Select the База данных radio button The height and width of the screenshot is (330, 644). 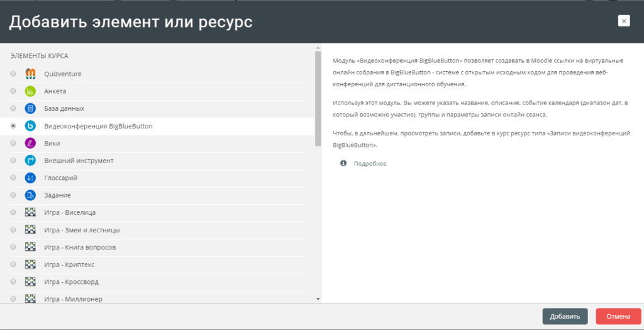click(13, 108)
